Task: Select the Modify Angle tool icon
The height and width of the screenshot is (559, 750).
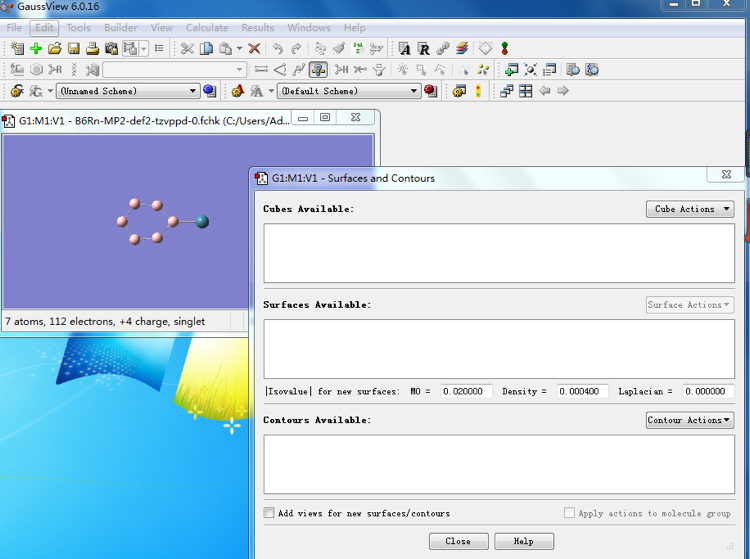Action: pyautogui.click(x=280, y=70)
